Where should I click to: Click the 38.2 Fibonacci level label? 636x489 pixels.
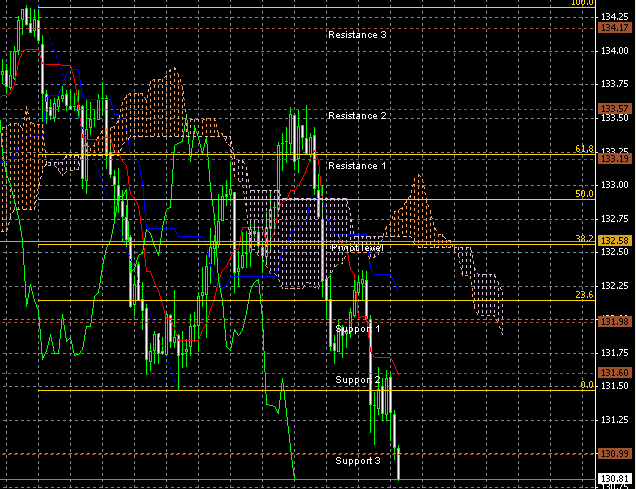(x=584, y=238)
